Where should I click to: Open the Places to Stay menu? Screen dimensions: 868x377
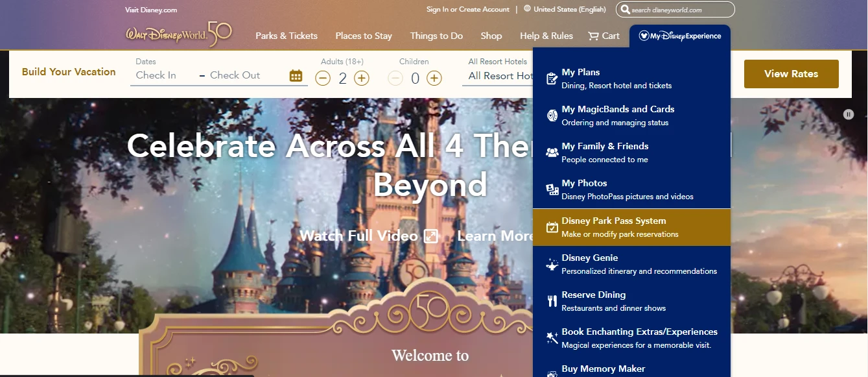click(x=364, y=36)
